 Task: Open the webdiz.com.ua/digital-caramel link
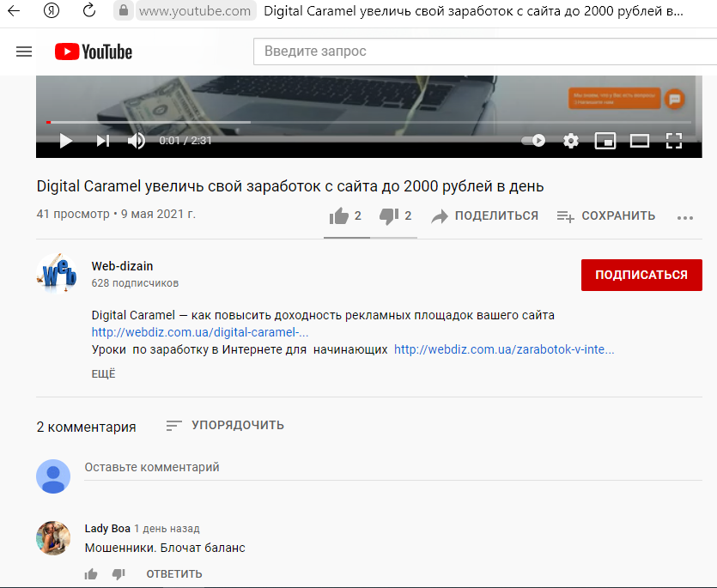point(200,332)
